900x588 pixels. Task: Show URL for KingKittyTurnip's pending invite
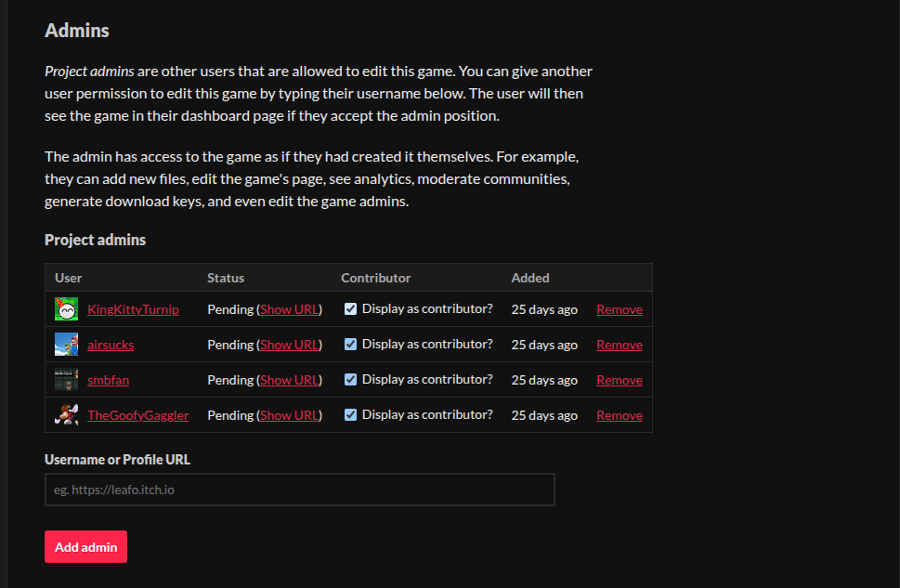point(289,309)
